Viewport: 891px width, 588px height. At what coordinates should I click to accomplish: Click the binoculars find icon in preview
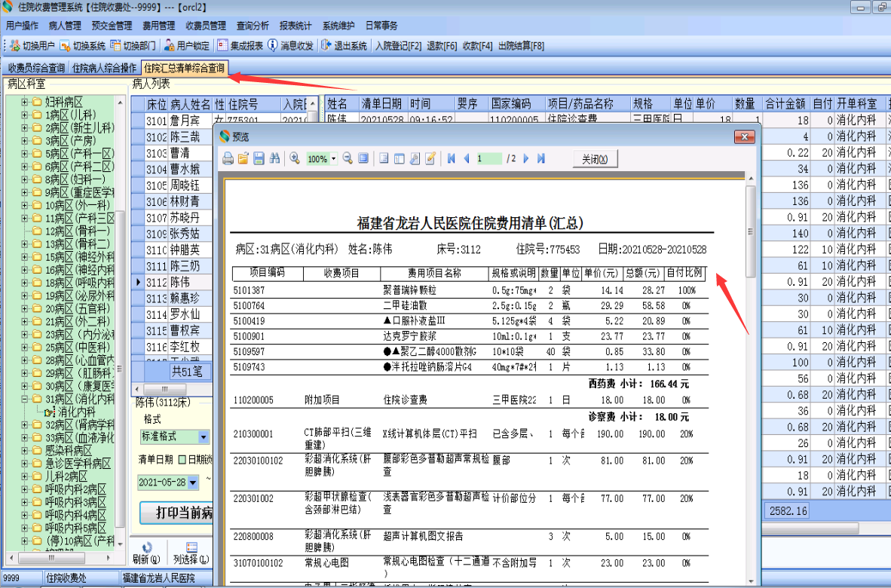274,159
